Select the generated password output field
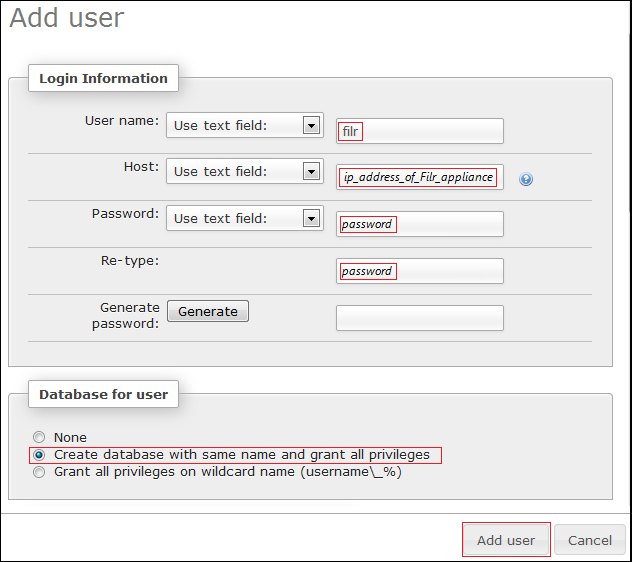The height and width of the screenshot is (562, 632). pyautogui.click(x=420, y=318)
